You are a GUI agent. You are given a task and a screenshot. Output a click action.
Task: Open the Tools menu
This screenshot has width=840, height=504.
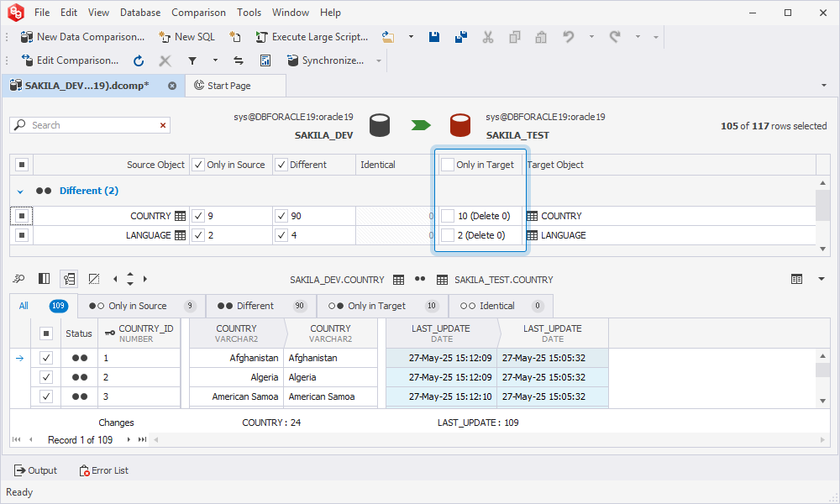(x=249, y=13)
